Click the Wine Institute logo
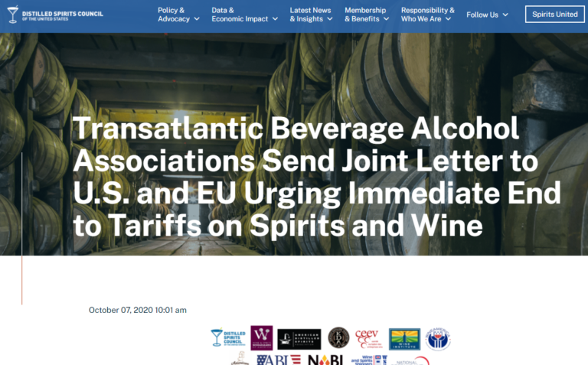This screenshot has height=365, width=588. 404,339
